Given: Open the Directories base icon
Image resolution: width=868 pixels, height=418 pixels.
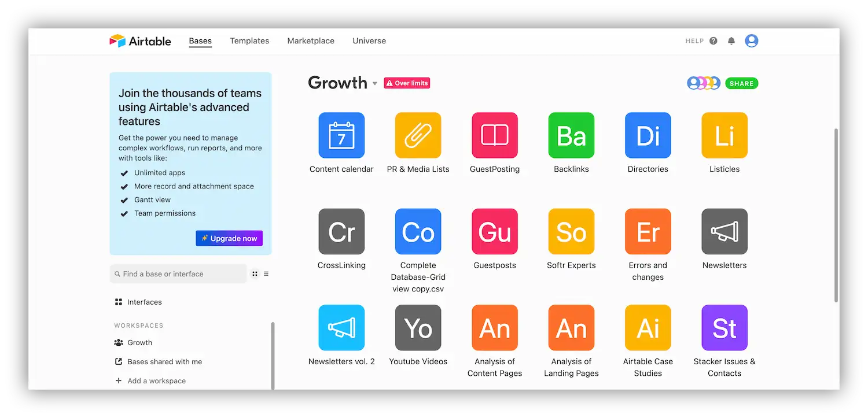Looking at the screenshot, I should point(648,135).
